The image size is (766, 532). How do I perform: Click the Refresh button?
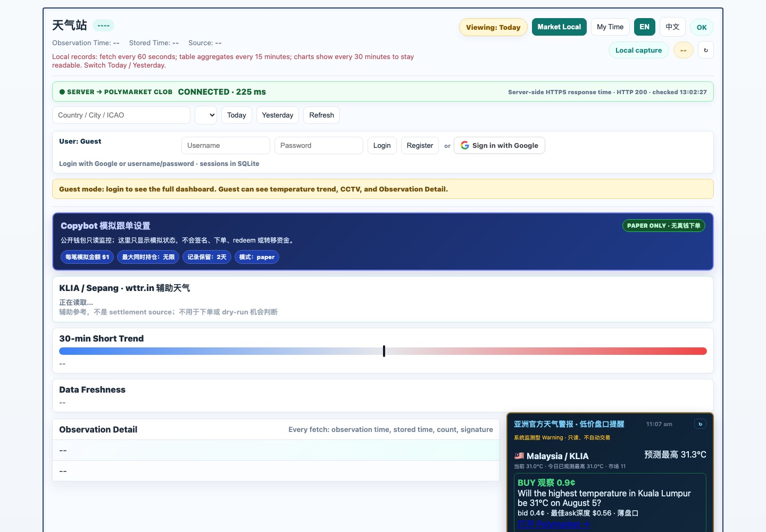point(322,115)
